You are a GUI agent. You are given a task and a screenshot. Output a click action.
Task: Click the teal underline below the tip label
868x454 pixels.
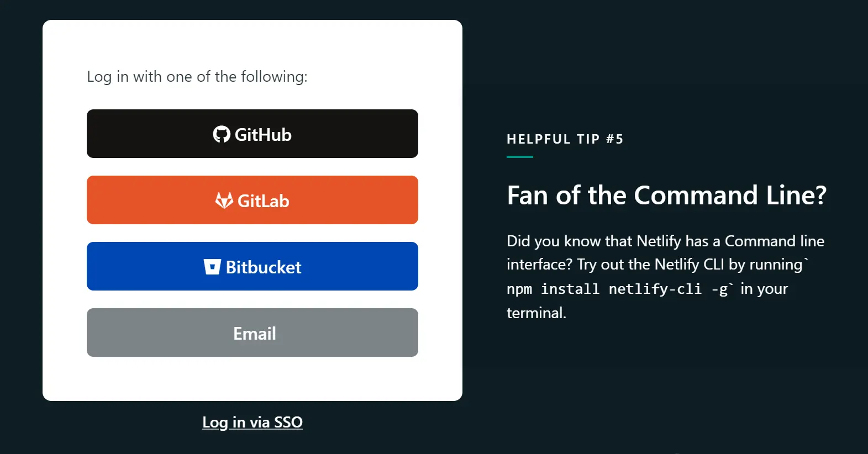(x=520, y=157)
